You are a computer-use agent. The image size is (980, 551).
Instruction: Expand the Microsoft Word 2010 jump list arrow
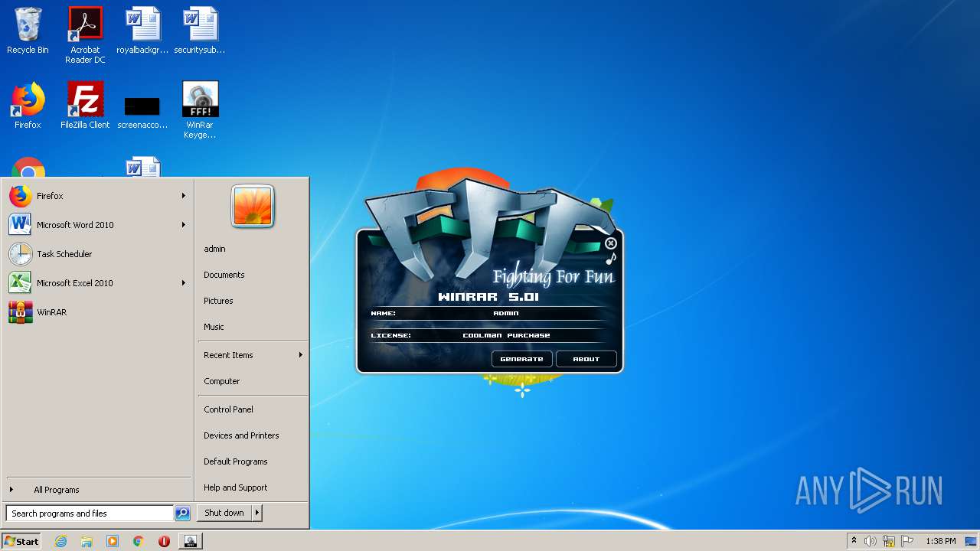click(x=184, y=225)
